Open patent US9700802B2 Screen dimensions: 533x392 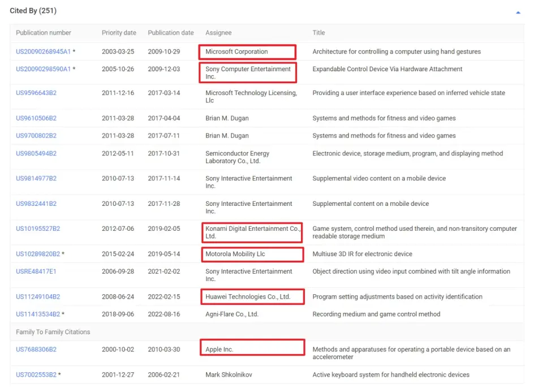tap(36, 136)
